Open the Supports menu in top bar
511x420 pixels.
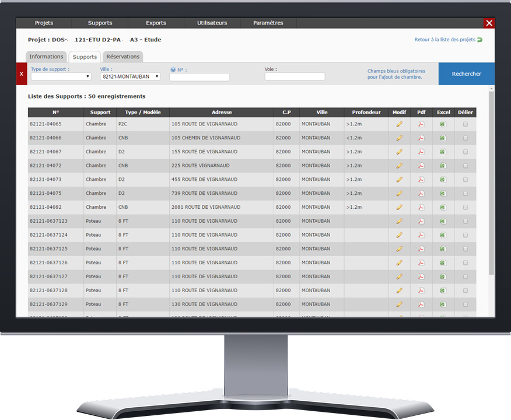tap(100, 23)
